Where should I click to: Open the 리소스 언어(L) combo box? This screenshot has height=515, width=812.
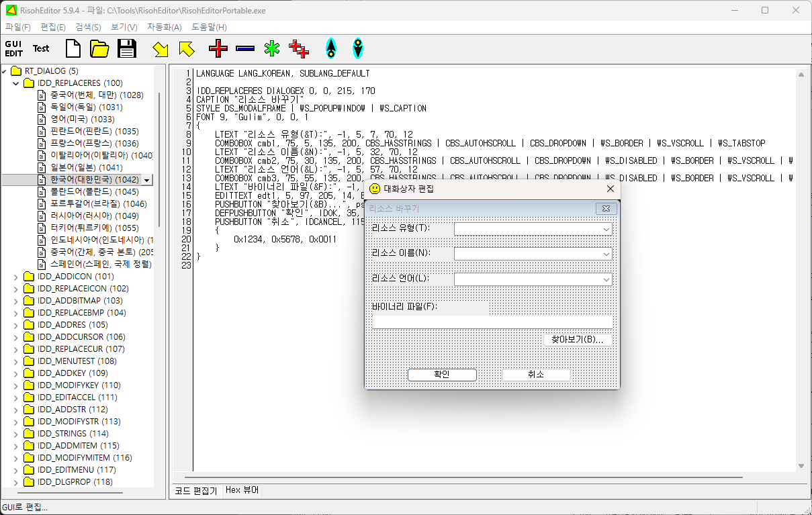point(533,279)
